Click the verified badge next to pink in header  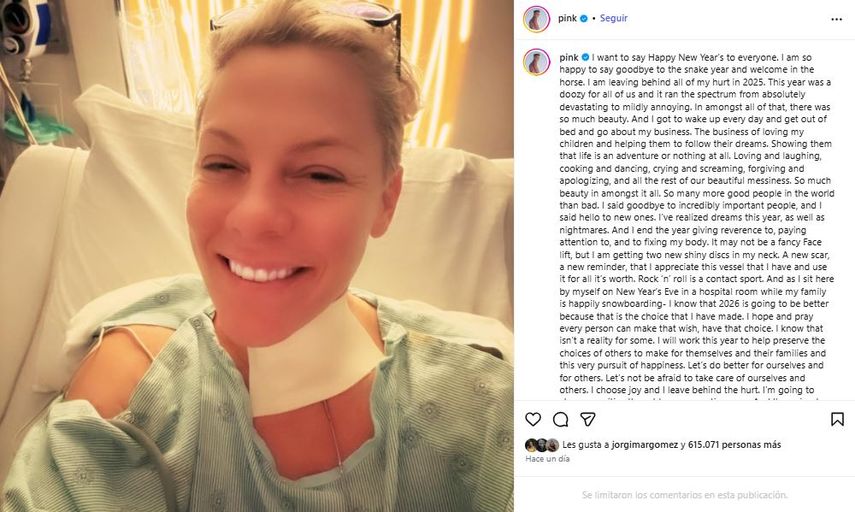point(584,19)
